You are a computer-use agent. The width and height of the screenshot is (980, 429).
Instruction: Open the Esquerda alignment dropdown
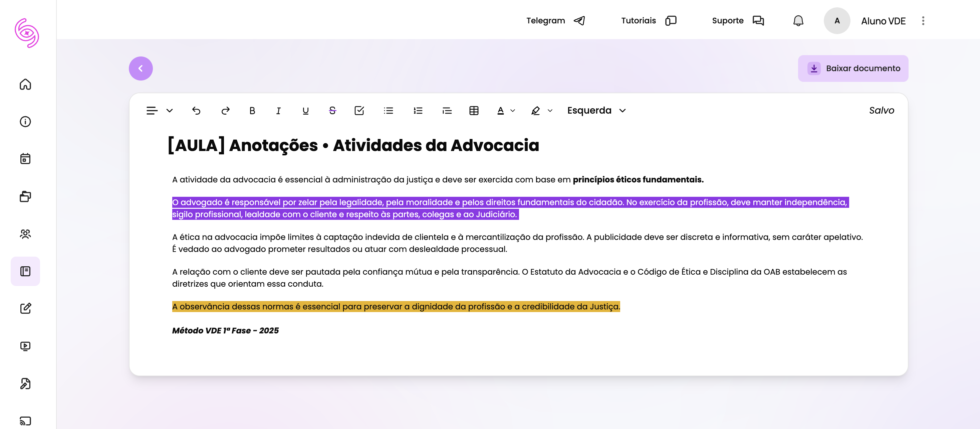pos(596,110)
